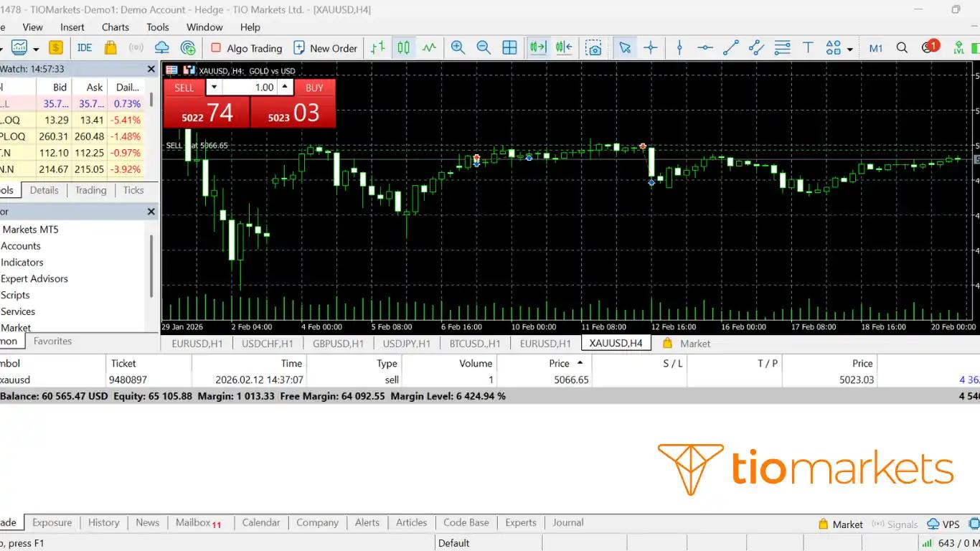Tile chart windows with grid icon
The height and width of the screenshot is (551, 980).
pos(509,48)
